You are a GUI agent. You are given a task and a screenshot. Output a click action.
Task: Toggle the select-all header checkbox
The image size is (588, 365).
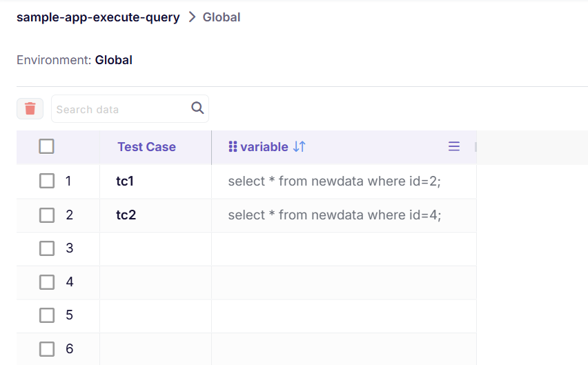tap(46, 146)
